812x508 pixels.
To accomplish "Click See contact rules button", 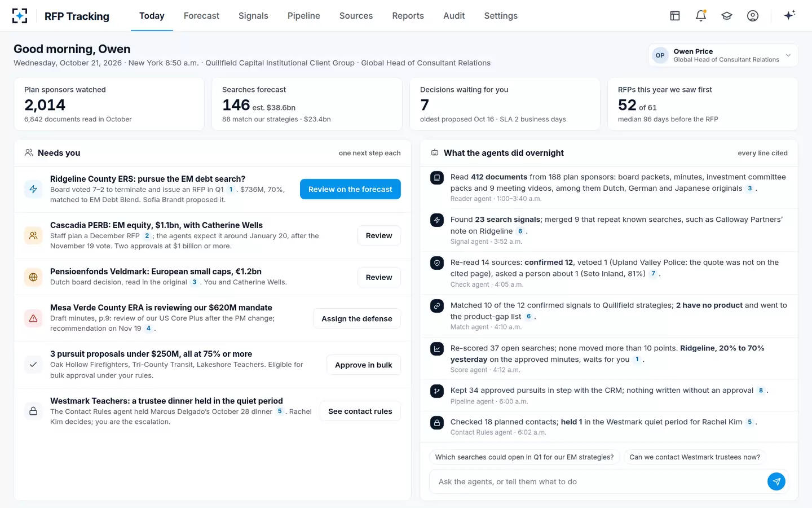I will tap(360, 411).
